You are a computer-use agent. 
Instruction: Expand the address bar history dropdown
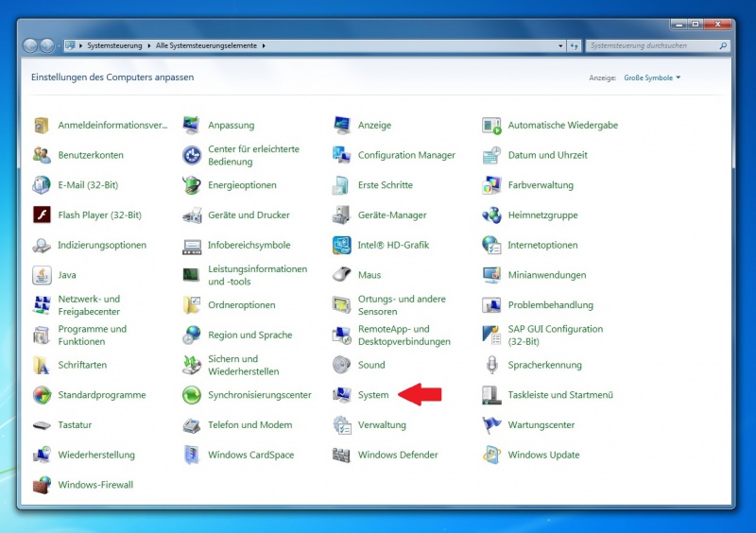click(560, 45)
